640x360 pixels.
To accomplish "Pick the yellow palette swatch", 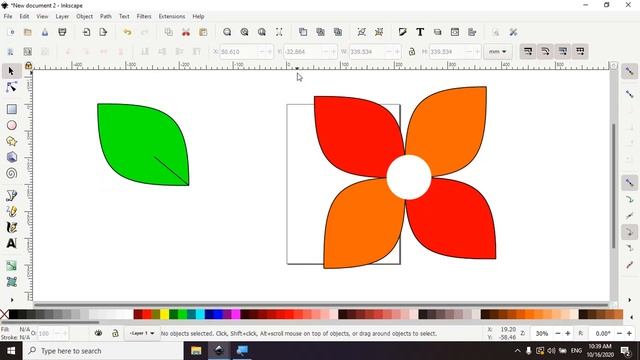I will click(164, 314).
